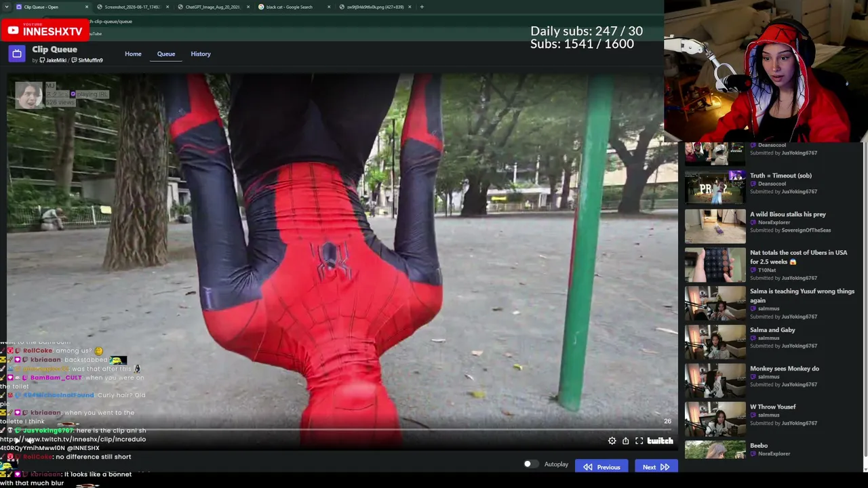Open the 'W Throw Yousef' clip thumbnail
This screenshot has width=868, height=488.
click(715, 419)
